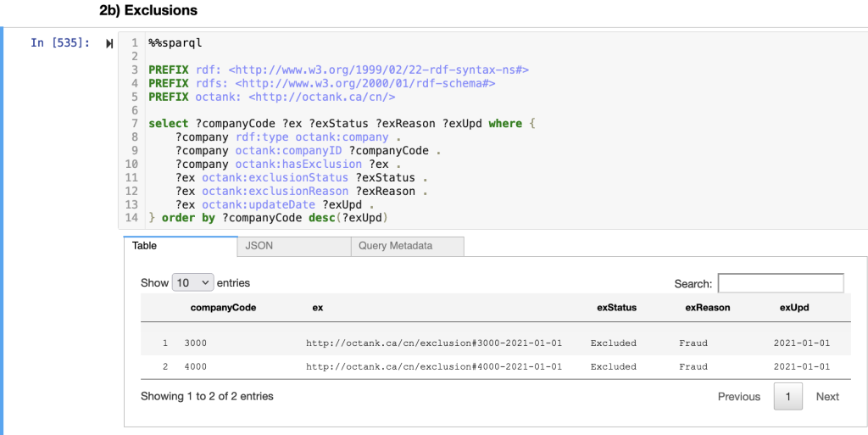Image resolution: width=868 pixels, height=435 pixels.
Task: Open the JSON results tab
Action: [x=294, y=246]
